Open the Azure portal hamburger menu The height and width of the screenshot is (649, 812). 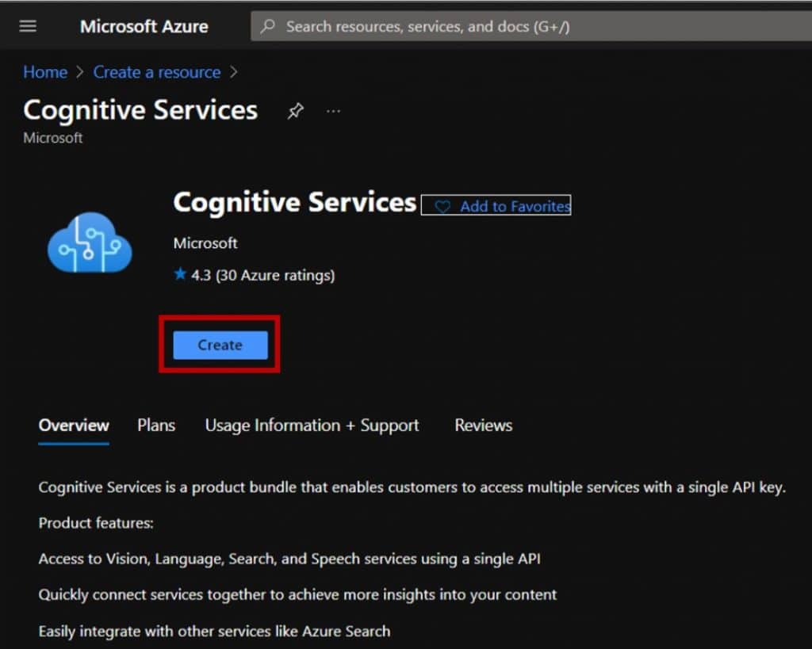(x=28, y=25)
